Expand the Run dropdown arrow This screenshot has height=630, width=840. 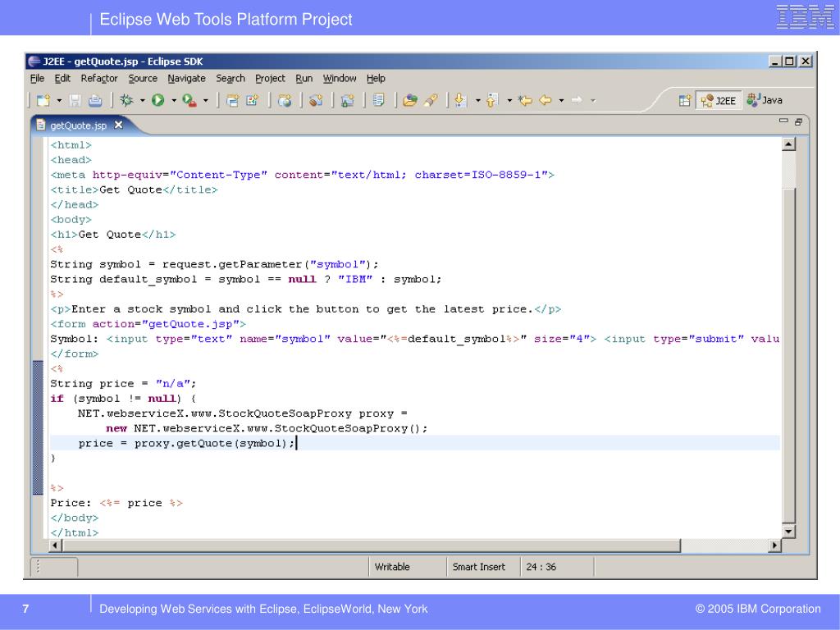[x=174, y=100]
